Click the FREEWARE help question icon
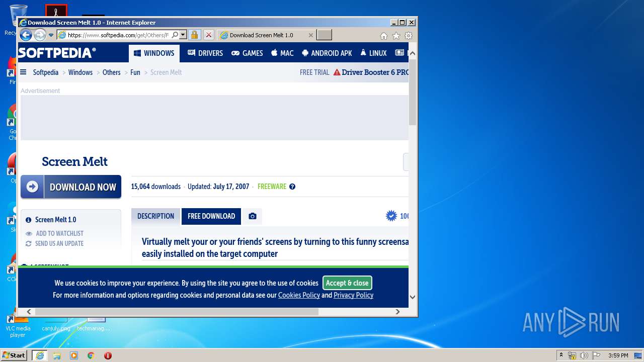The width and height of the screenshot is (644, 362). click(292, 187)
